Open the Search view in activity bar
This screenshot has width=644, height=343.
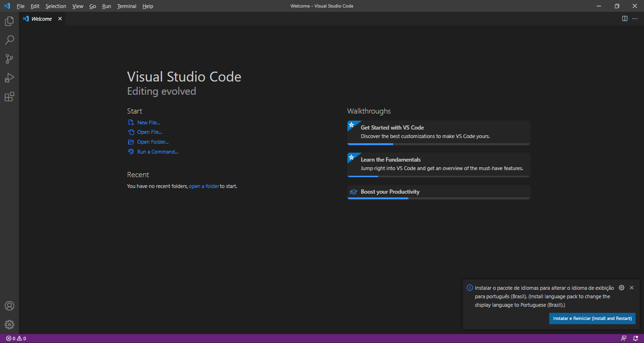tap(9, 40)
